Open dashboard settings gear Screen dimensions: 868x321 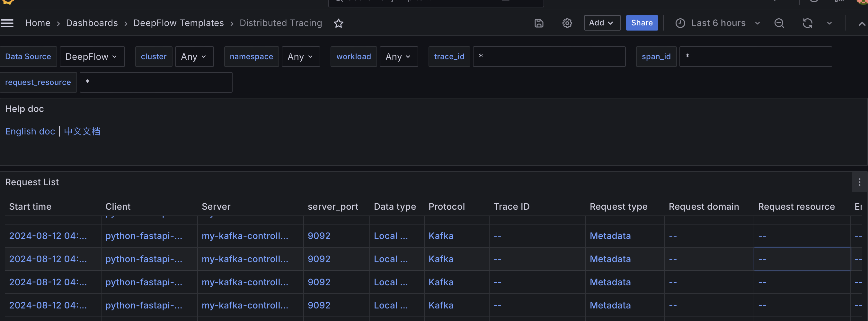567,23
